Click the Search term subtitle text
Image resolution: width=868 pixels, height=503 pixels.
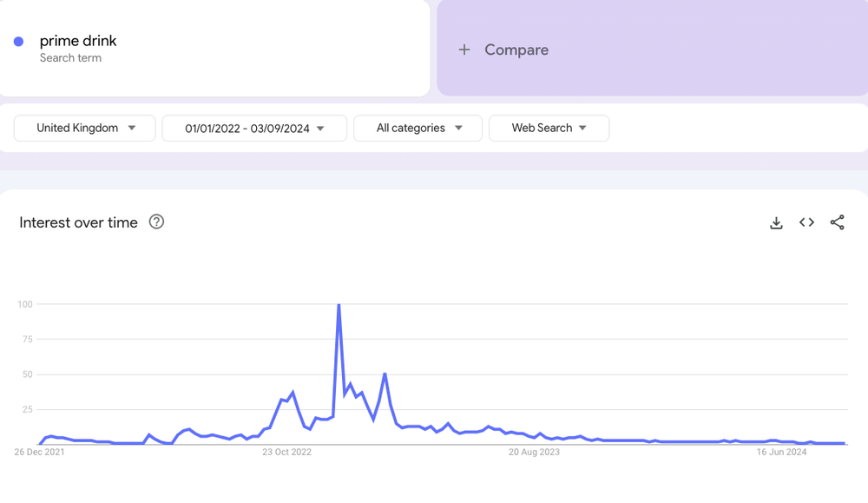70,57
